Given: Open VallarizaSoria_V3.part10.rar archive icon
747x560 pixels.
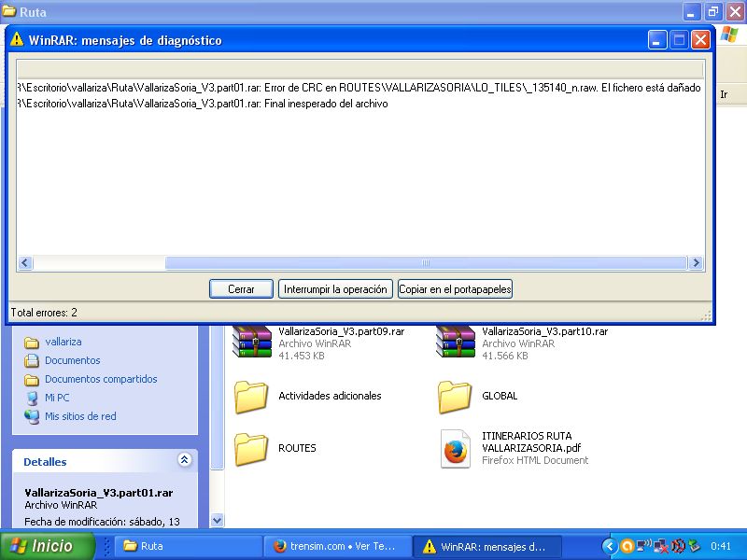Looking at the screenshot, I should (455, 343).
